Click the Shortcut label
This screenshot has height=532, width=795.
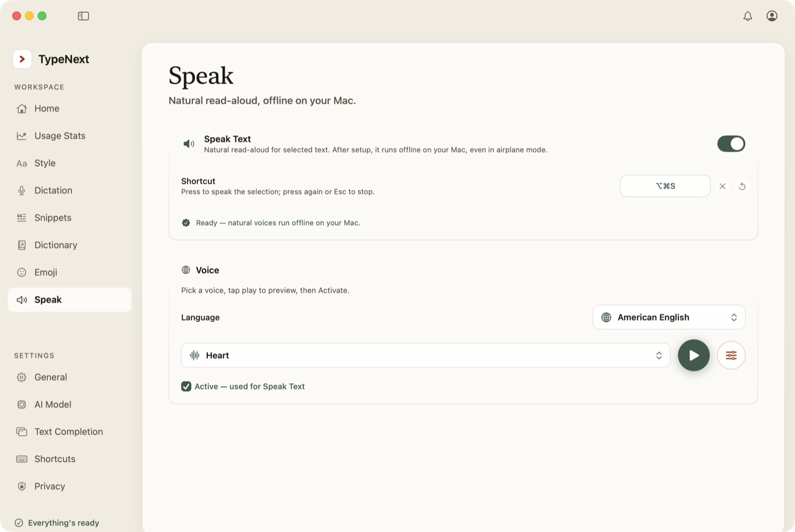point(198,181)
